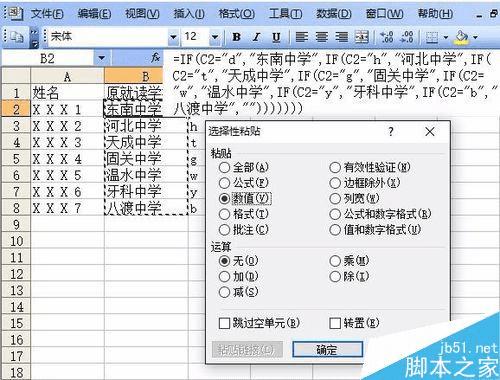Select 公式和数字格式(R) option
500x380 pixels.
[380, 214]
